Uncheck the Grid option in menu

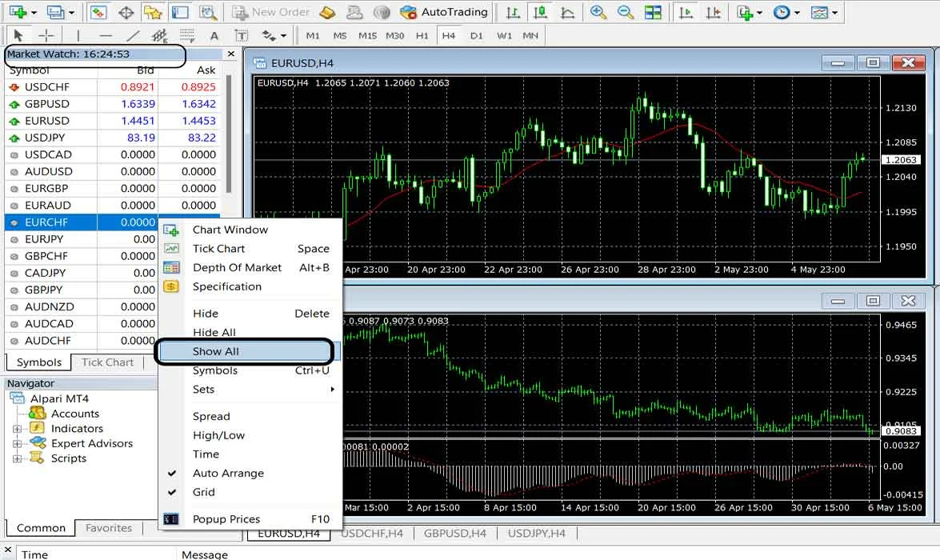click(204, 492)
